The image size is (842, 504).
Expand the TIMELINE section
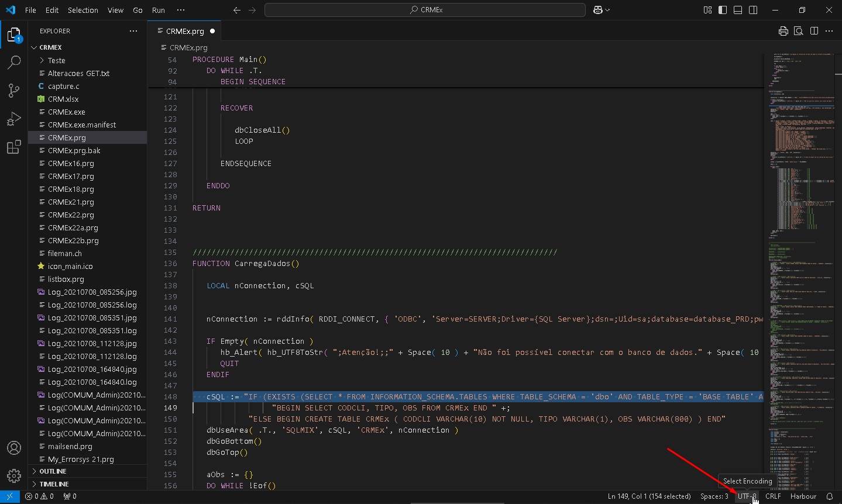coord(54,484)
